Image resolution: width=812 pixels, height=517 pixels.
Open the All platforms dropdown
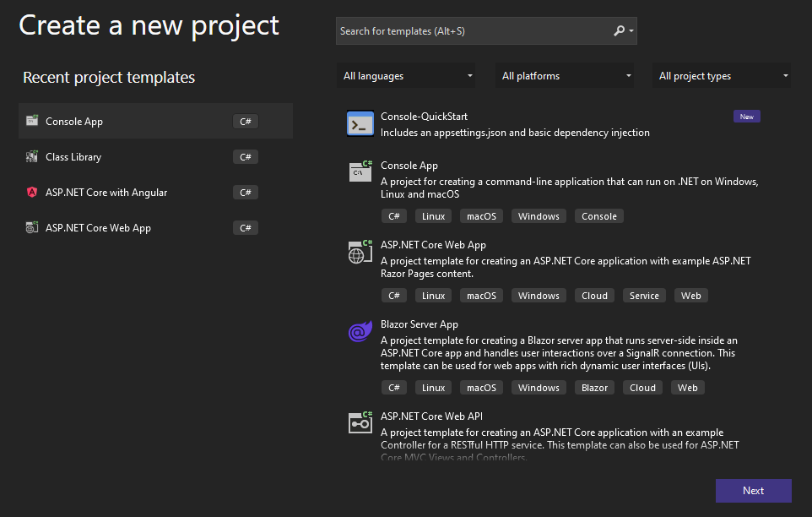565,76
